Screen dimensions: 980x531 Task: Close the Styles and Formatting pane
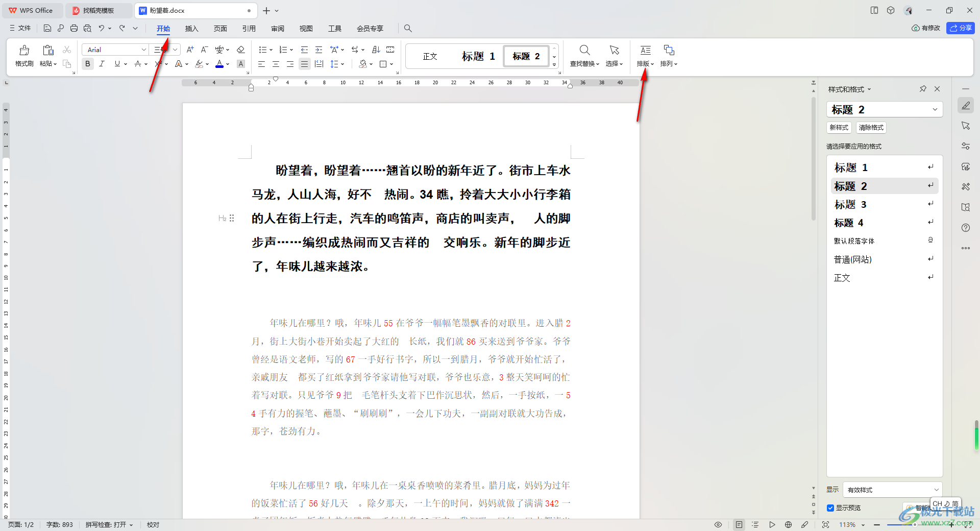point(937,89)
